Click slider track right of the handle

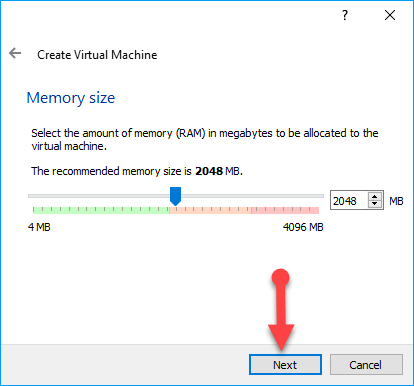252,196
